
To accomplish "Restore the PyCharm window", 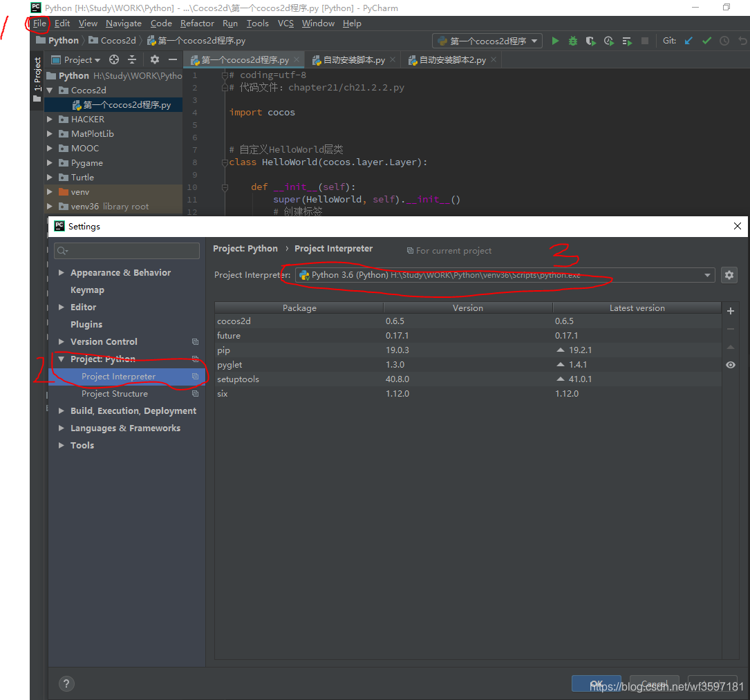I will tap(726, 7).
